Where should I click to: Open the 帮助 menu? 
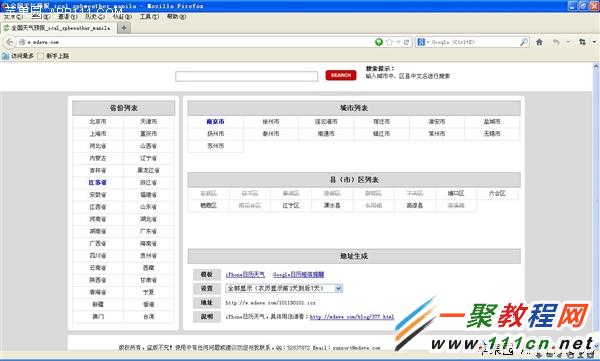click(x=176, y=16)
